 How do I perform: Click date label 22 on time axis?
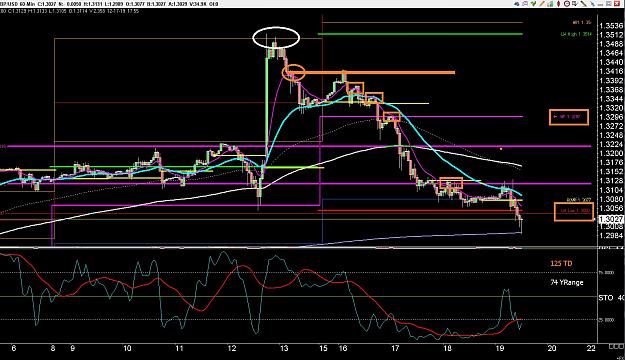591,348
